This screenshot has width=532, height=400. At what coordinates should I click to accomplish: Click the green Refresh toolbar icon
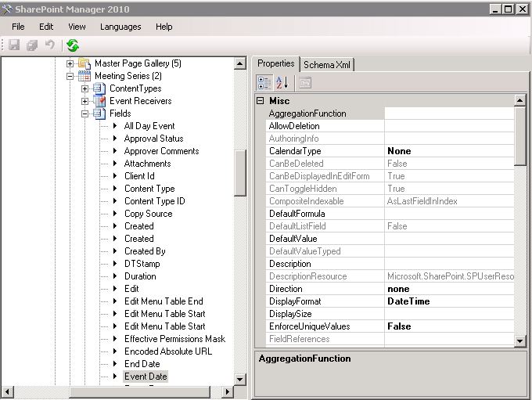[x=72, y=45]
